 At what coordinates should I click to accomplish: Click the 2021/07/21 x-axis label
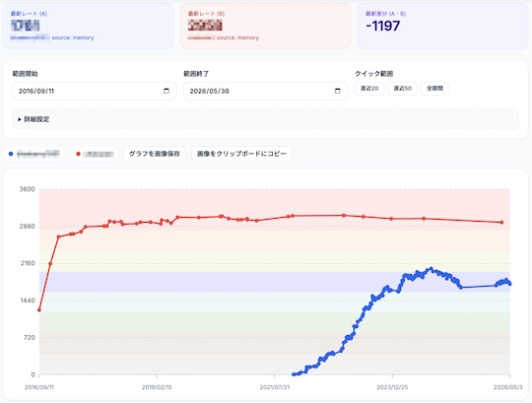coord(275,387)
